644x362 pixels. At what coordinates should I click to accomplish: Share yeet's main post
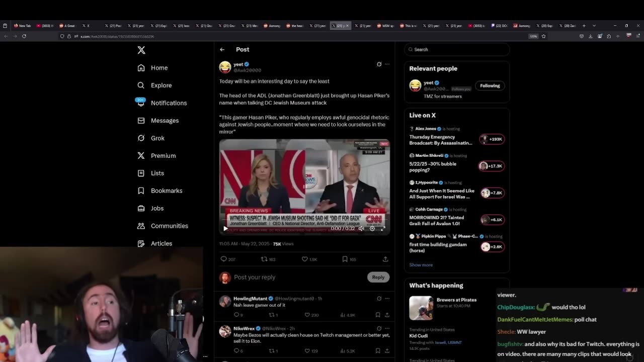[x=385, y=259]
